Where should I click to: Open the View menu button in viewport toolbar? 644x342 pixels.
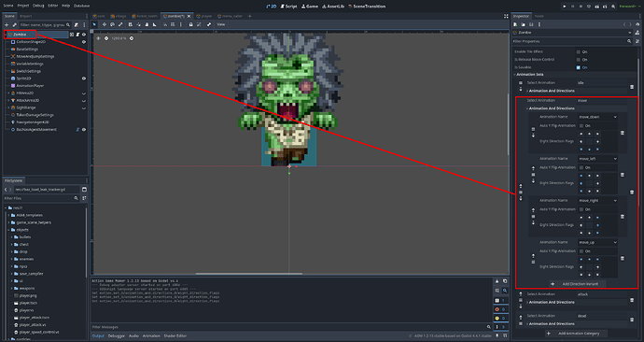coord(221,24)
